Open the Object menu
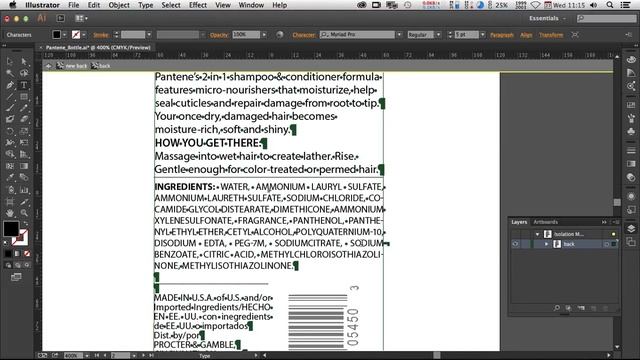 (119, 5)
